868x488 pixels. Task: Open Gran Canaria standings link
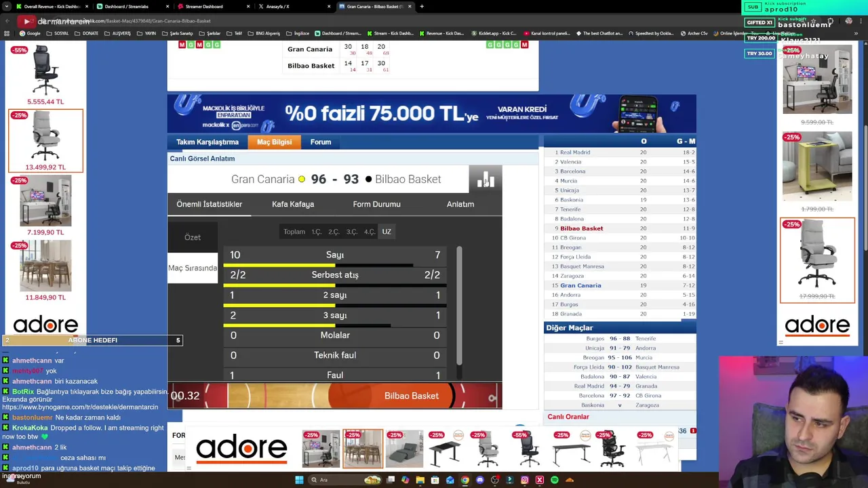[580, 285]
